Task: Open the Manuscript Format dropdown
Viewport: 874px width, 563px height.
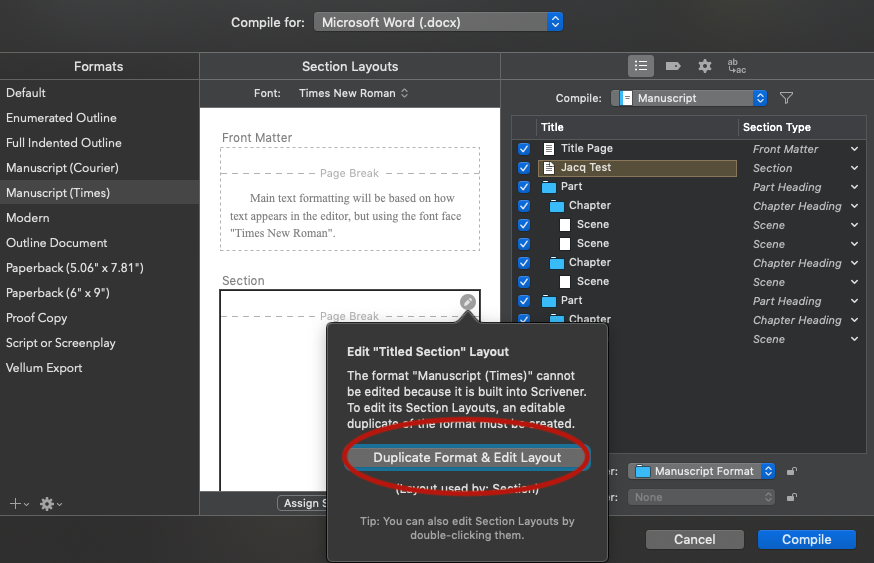Action: (x=702, y=471)
